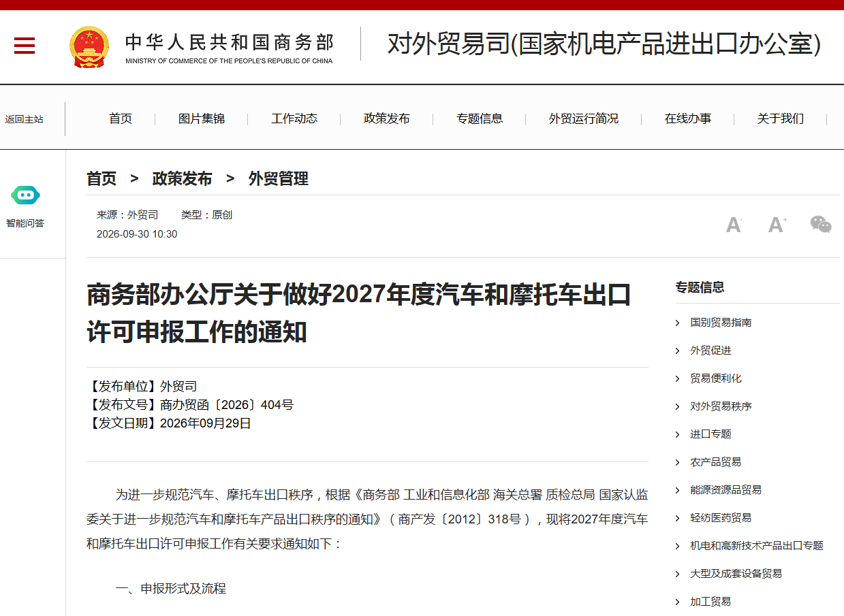Open 政策发布 nav item
The height and width of the screenshot is (616, 844).
387,118
